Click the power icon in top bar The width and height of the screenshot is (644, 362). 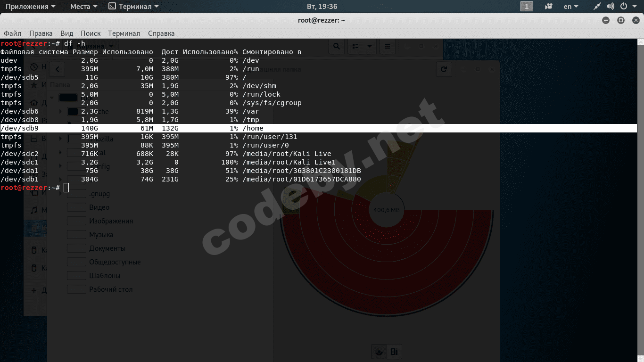coord(623,7)
